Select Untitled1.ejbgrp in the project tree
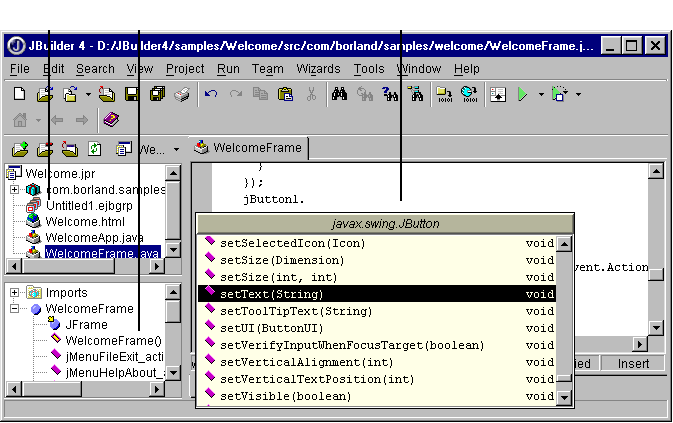 tap(89, 205)
